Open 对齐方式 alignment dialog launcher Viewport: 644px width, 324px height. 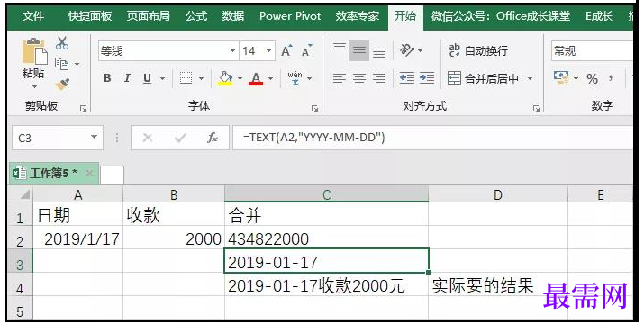[536, 108]
